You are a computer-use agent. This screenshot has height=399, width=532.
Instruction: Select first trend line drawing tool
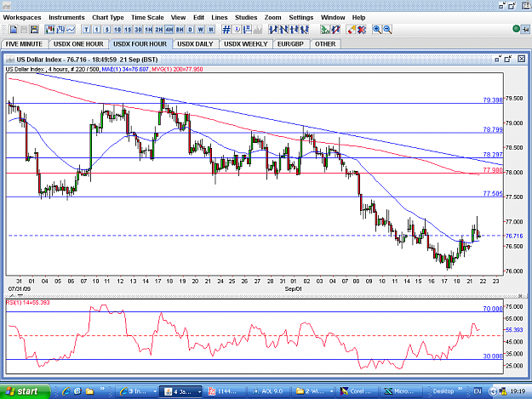273,30
